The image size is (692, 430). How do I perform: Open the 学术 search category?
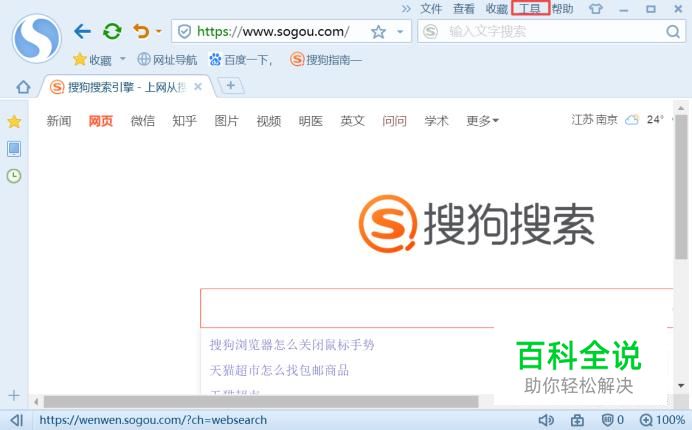pos(436,121)
